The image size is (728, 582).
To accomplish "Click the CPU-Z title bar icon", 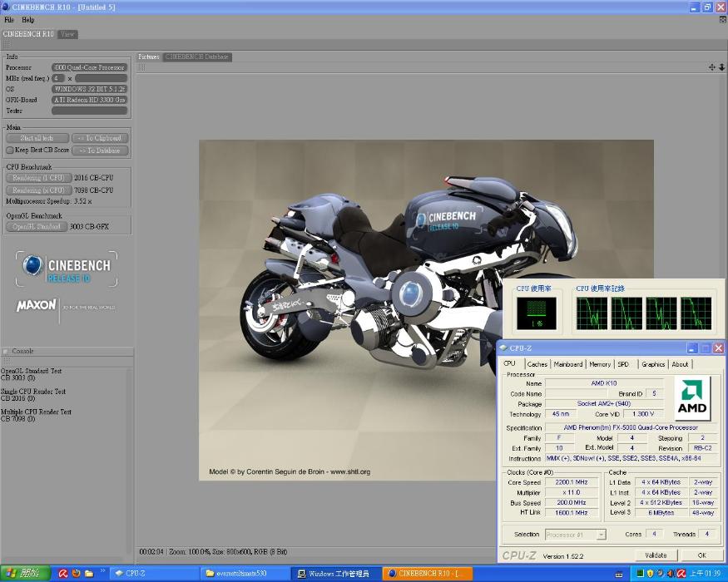I will (503, 348).
